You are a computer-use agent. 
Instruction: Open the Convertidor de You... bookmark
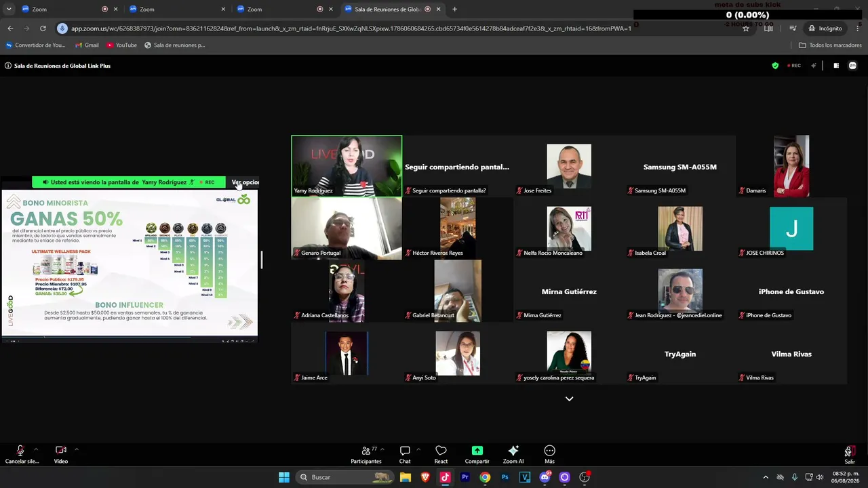click(36, 45)
